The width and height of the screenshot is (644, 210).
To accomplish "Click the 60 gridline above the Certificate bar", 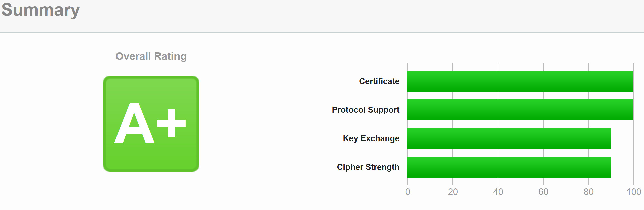I will pyautogui.click(x=543, y=67).
